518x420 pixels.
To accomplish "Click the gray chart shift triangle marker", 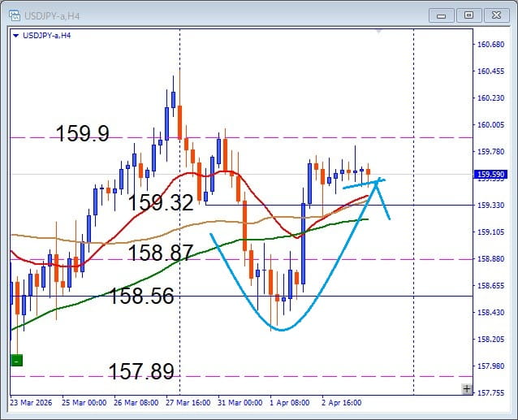I will [378, 31].
